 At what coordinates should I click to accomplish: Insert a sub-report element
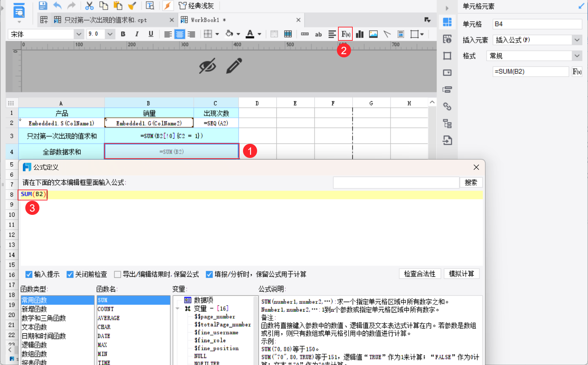click(401, 34)
